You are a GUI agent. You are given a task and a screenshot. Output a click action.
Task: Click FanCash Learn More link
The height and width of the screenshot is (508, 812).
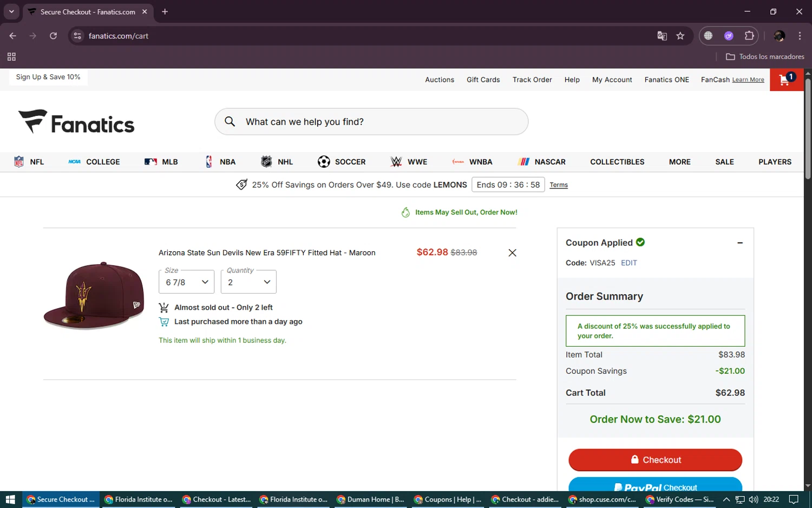pos(748,80)
